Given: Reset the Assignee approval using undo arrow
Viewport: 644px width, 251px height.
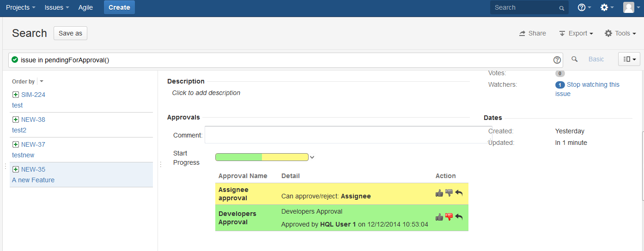Looking at the screenshot, I should (459, 193).
